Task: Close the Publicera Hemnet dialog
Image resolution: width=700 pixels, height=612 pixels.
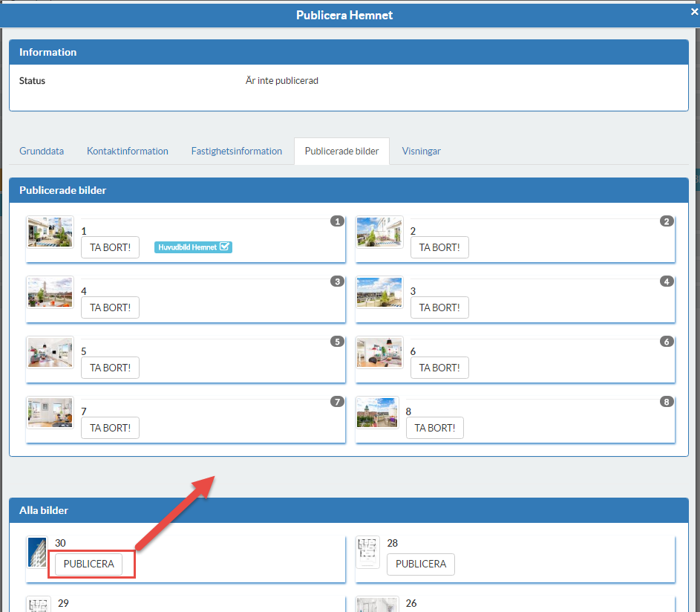Action: pos(694,12)
